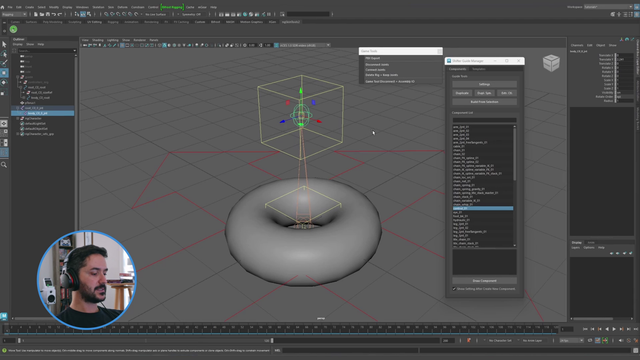Screen dimensions: 640x360
Task: Select the Rigging shelf tab
Action: click(x=113, y=22)
